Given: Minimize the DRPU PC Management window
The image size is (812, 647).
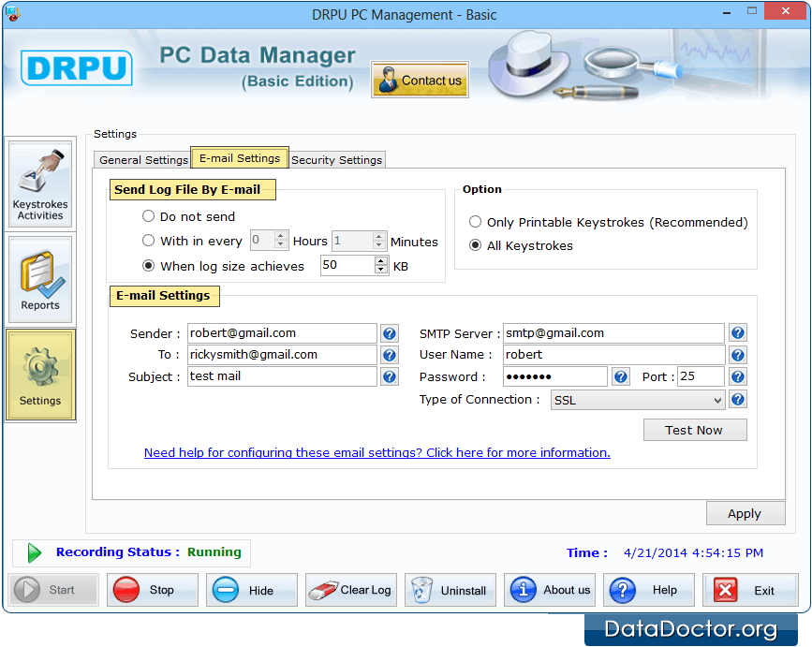Looking at the screenshot, I should 727,12.
